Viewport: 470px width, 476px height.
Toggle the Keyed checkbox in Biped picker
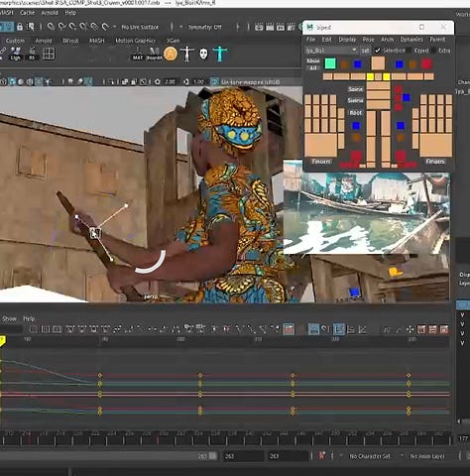point(410,51)
